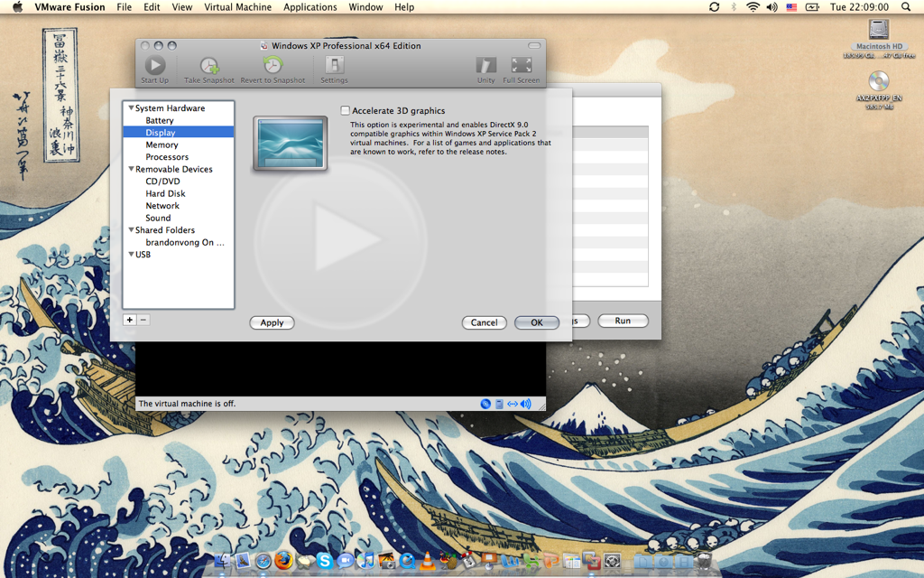Viewport: 924px width, 578px height.
Task: Launch Firefox from the Dock
Action: (x=283, y=560)
